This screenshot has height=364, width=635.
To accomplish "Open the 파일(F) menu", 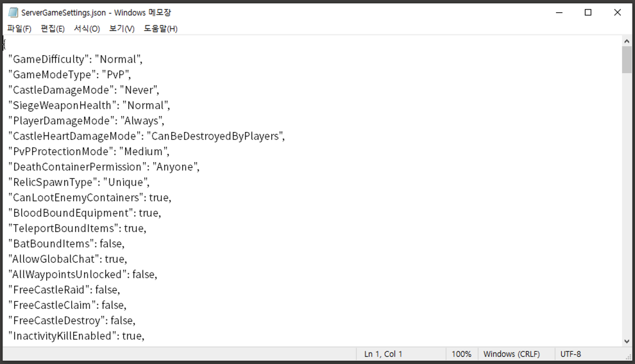I will 19,29.
